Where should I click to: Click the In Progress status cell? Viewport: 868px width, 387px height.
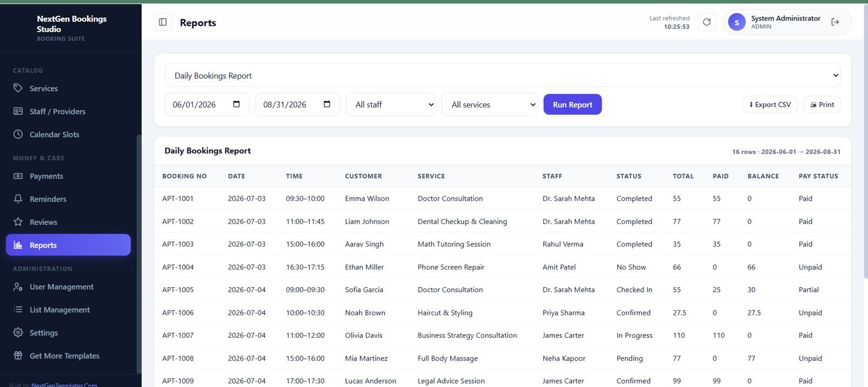634,336
